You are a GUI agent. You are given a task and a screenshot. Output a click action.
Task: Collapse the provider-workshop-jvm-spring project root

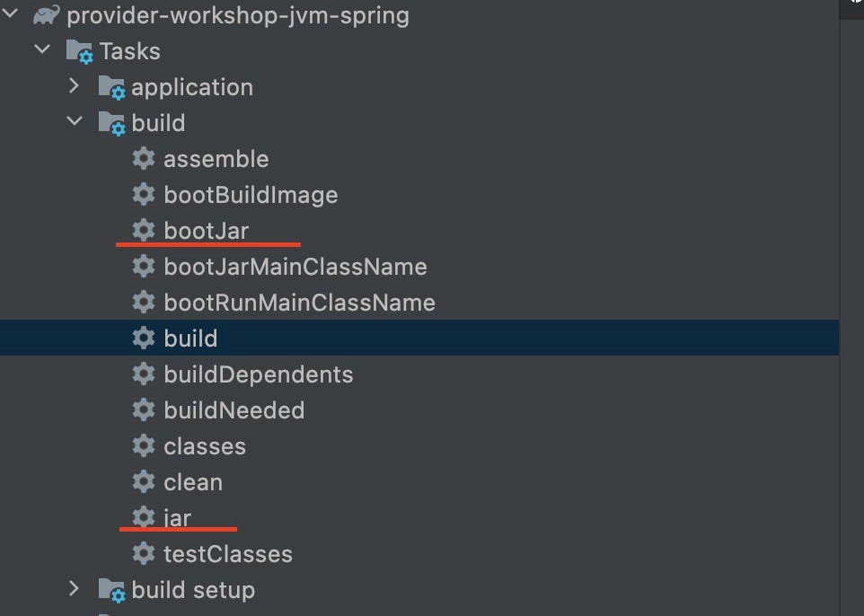[x=12, y=15]
